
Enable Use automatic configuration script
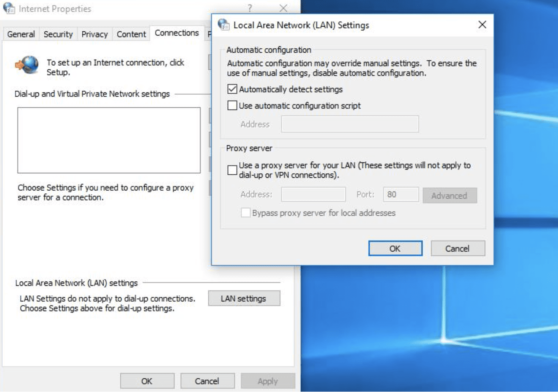point(232,105)
